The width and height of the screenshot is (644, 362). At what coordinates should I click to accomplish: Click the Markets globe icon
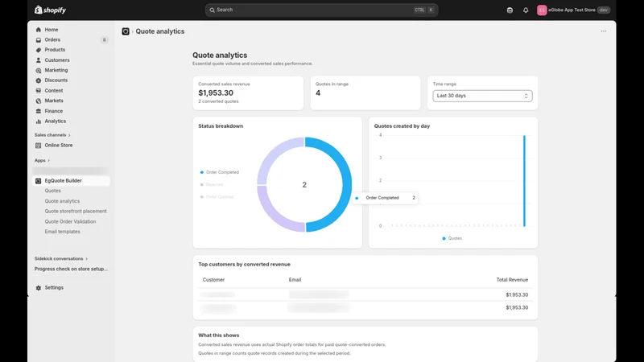tap(38, 101)
